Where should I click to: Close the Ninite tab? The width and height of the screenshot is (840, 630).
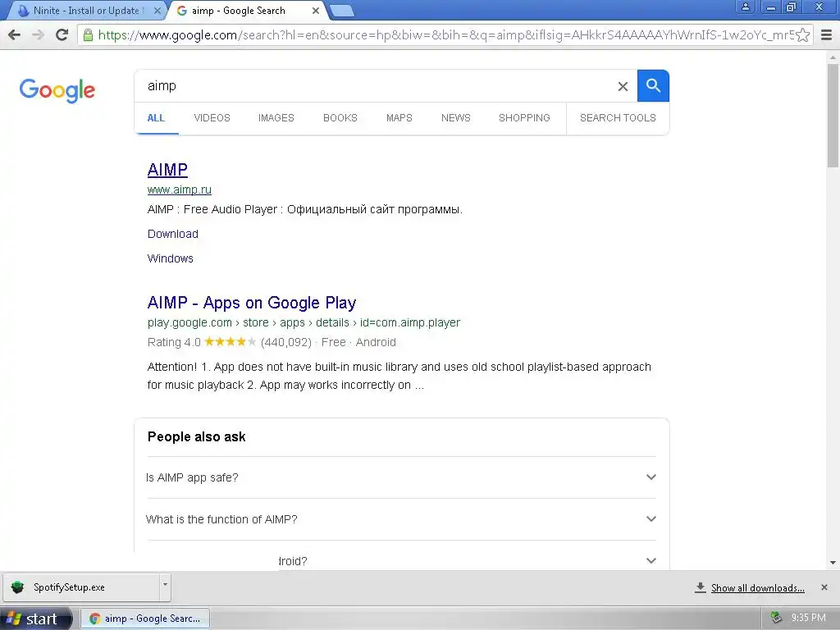pos(157,11)
